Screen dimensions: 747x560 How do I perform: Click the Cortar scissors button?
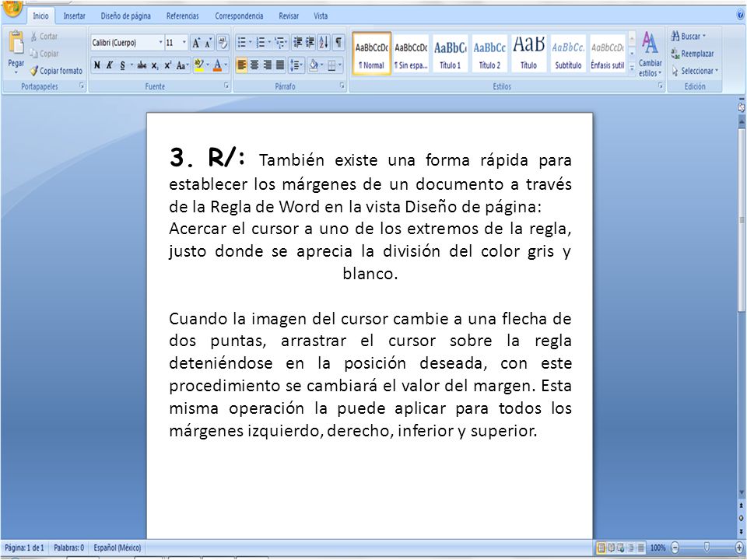point(44,37)
